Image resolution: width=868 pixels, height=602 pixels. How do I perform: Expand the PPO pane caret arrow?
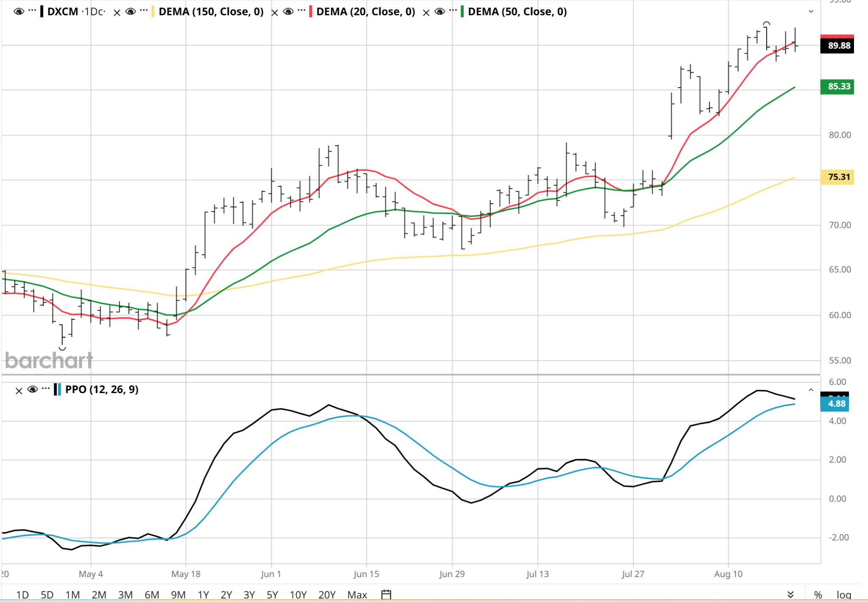[x=811, y=389]
